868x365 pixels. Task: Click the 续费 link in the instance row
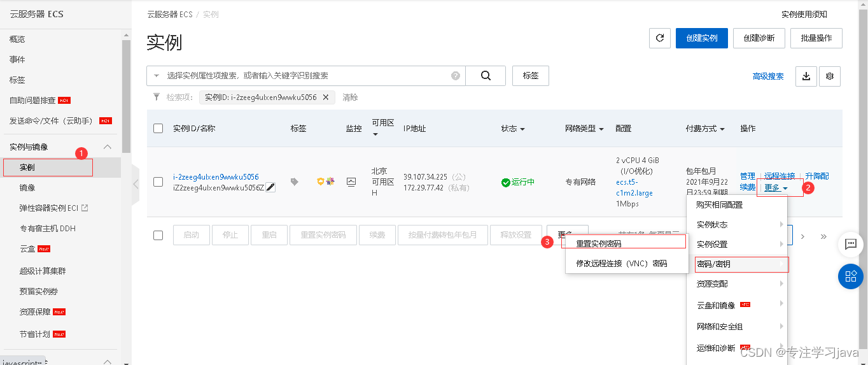[x=748, y=187]
